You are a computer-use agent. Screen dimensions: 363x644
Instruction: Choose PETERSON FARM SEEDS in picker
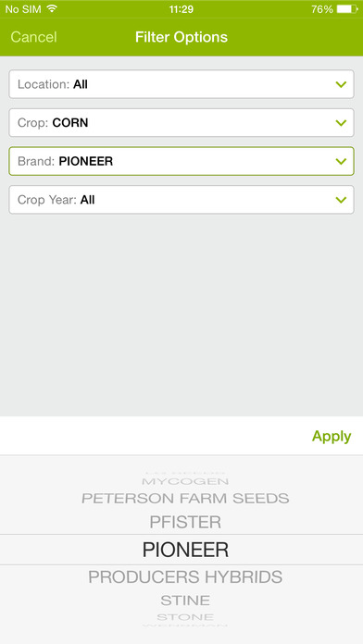(185, 499)
